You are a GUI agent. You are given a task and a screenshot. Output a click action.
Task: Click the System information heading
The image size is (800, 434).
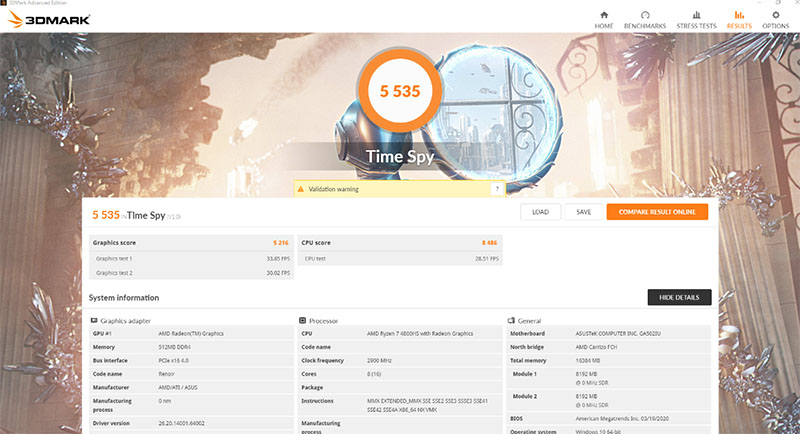[x=124, y=298]
